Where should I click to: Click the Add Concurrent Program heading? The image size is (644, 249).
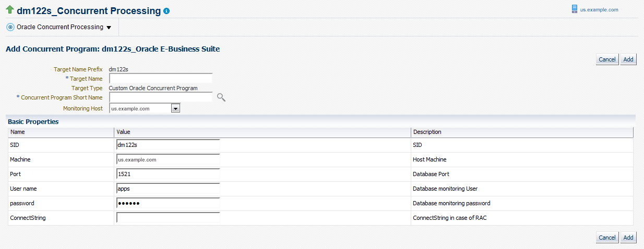tap(113, 49)
